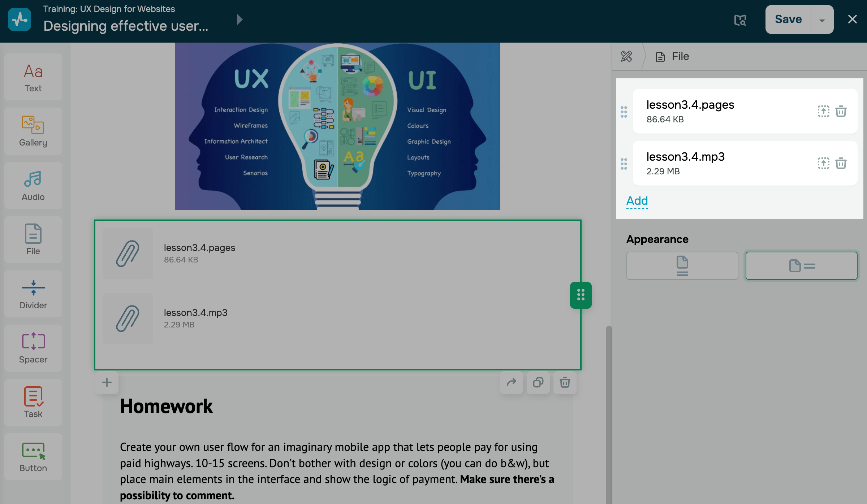
Task: Insert a Spacer block
Action: pyautogui.click(x=33, y=348)
